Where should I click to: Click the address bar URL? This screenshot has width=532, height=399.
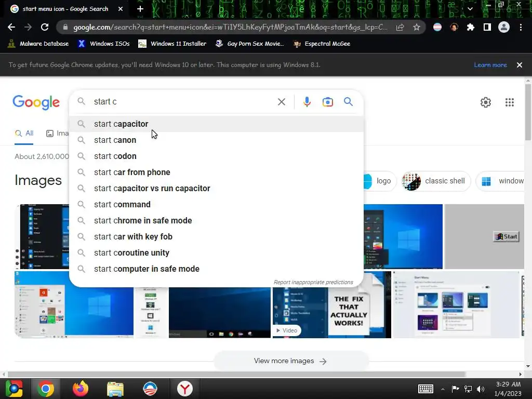[230, 27]
